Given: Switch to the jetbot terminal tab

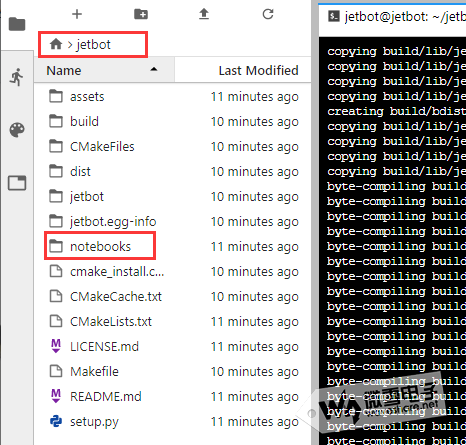Looking at the screenshot, I should 392,17.
